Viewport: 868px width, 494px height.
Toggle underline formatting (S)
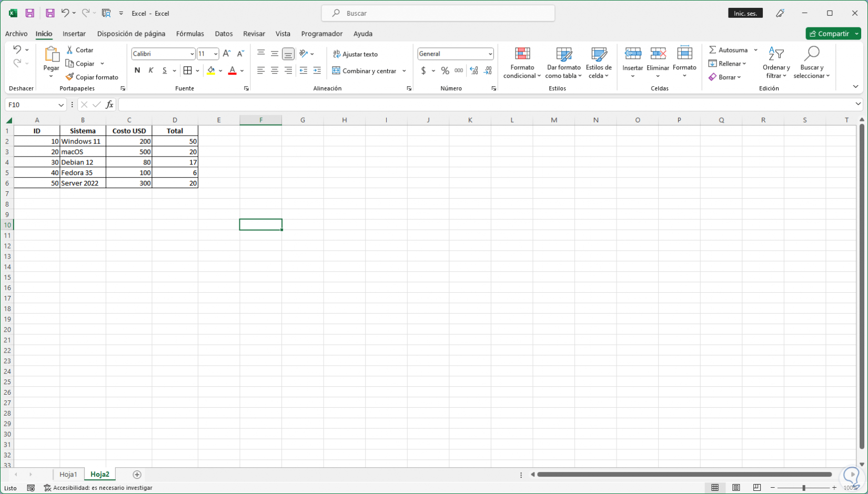point(165,70)
